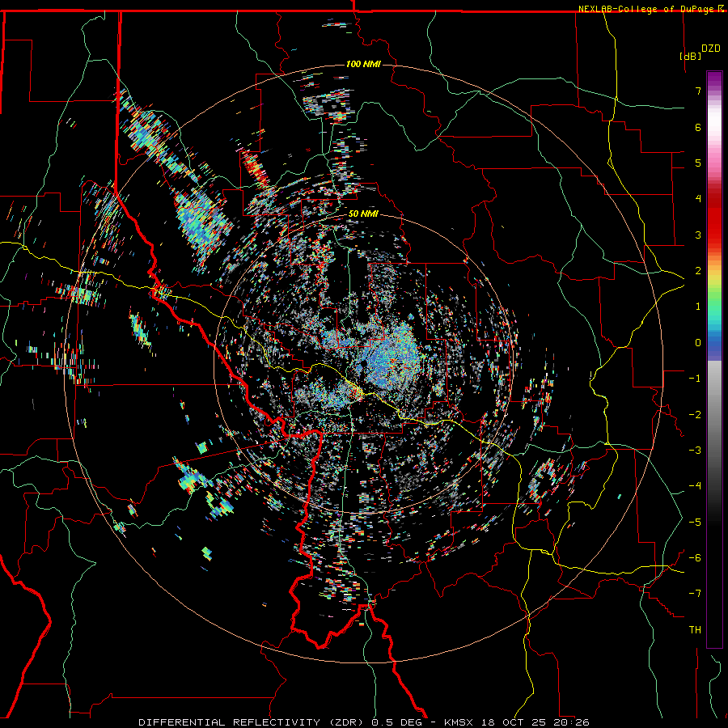Click the scale value "0"
The width and height of the screenshot is (728, 728).
698,343
